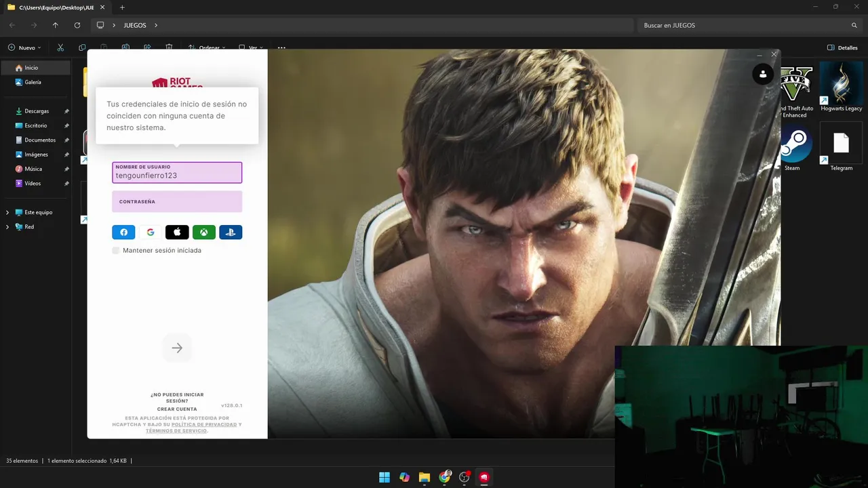Open Escritorio quick access folder
The width and height of the screenshot is (868, 488).
[36, 125]
